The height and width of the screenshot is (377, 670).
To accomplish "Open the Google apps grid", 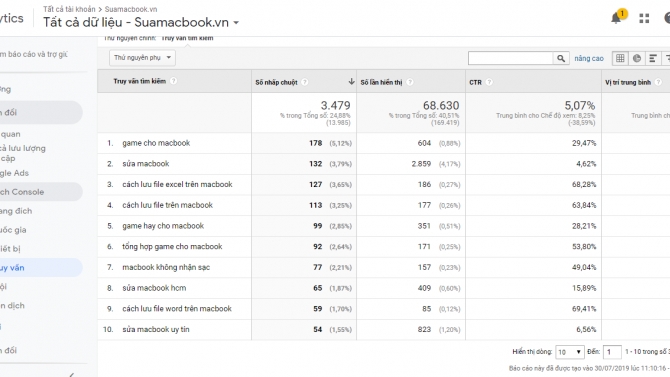I will point(644,18).
